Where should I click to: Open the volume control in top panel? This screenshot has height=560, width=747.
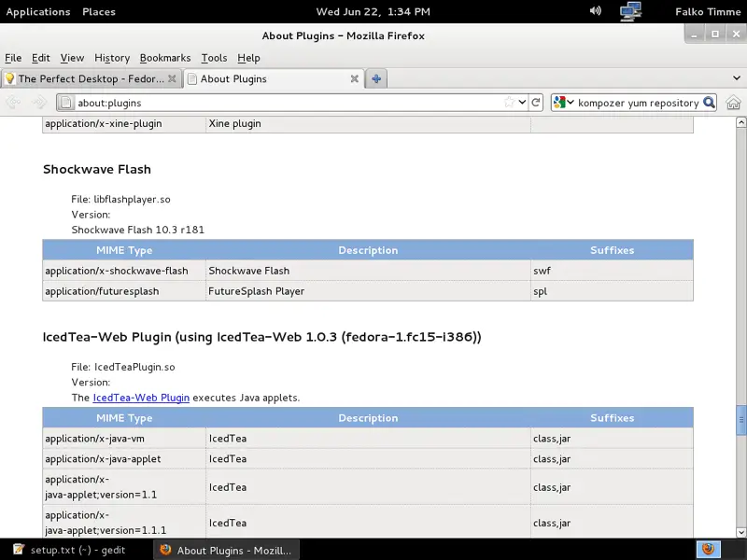tap(596, 11)
